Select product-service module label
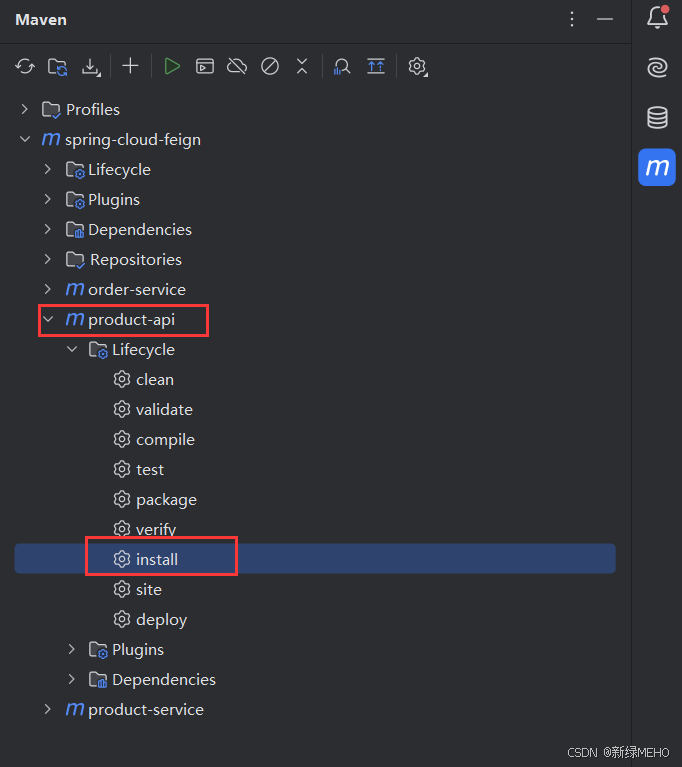Viewport: 682px width, 767px height. click(146, 709)
